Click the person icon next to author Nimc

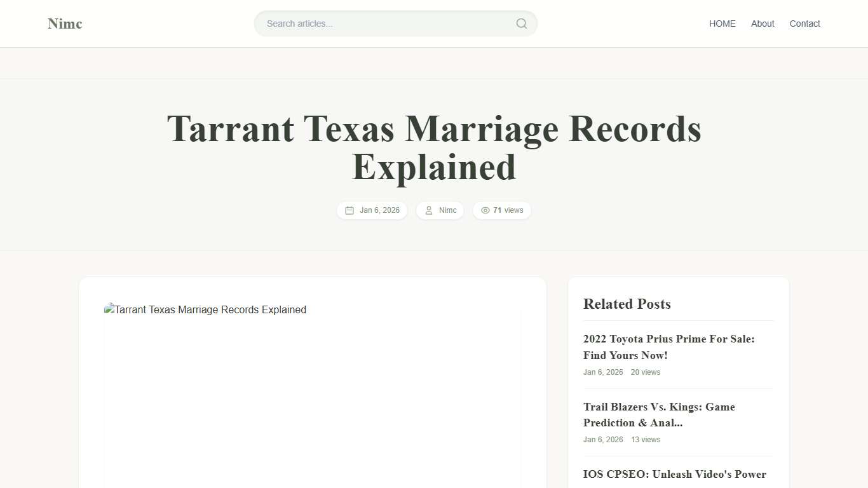tap(428, 210)
